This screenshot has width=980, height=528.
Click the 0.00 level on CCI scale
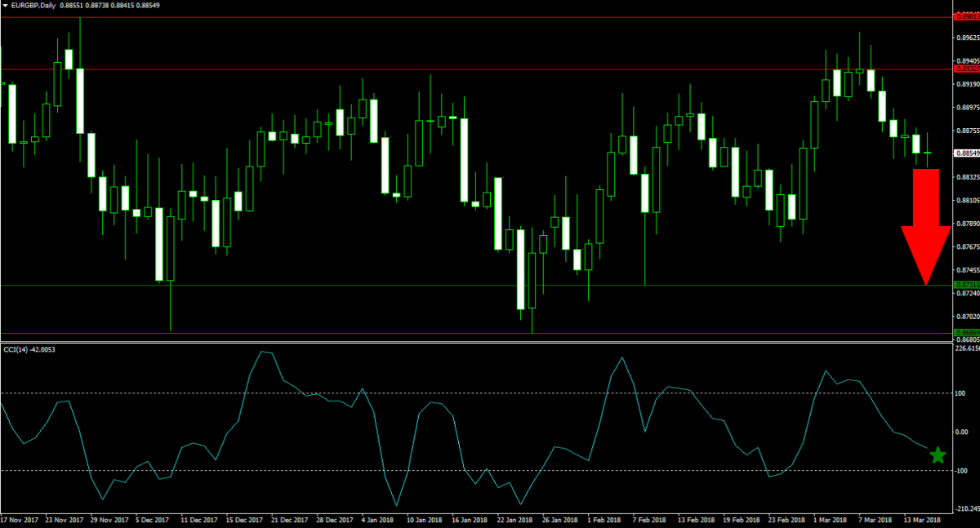964,433
